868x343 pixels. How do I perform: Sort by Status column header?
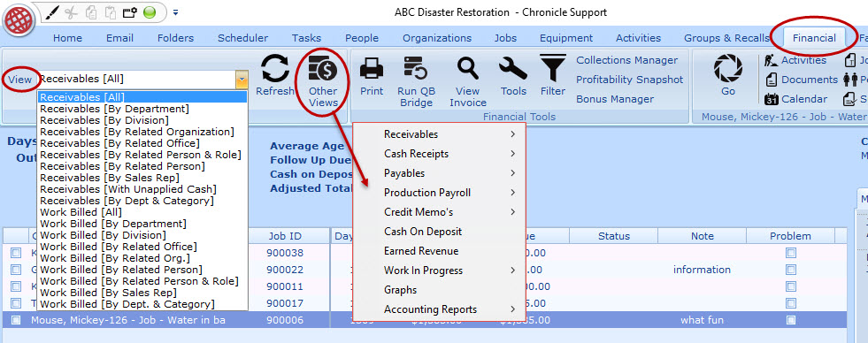click(614, 236)
